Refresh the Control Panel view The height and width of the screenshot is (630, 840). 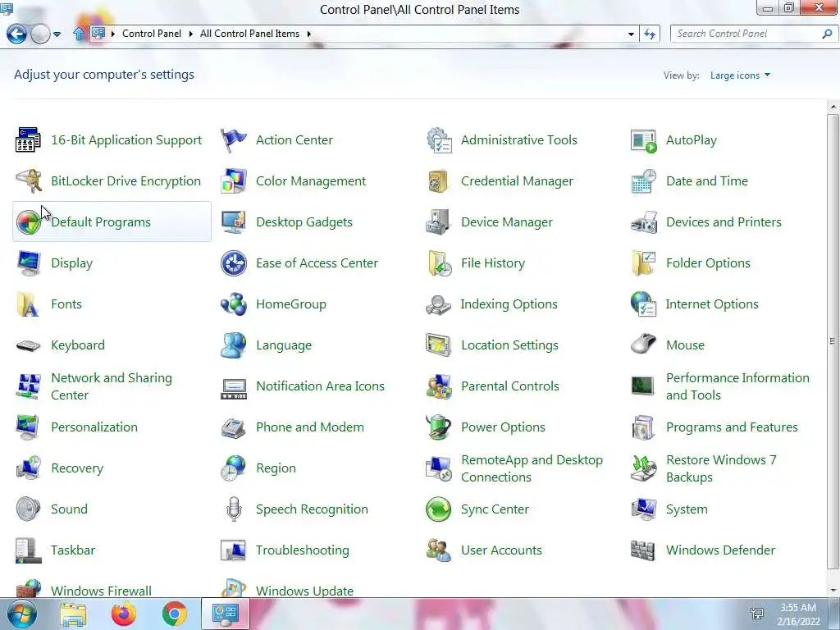point(650,34)
